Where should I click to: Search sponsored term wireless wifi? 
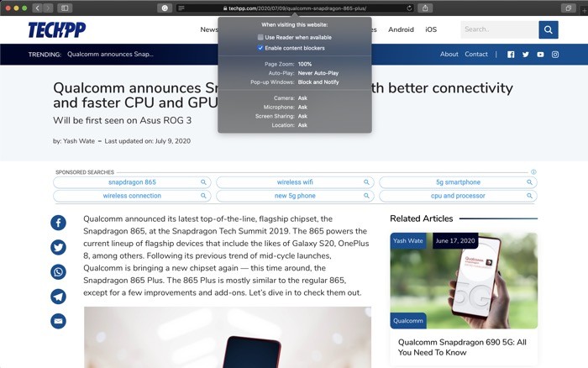point(295,182)
